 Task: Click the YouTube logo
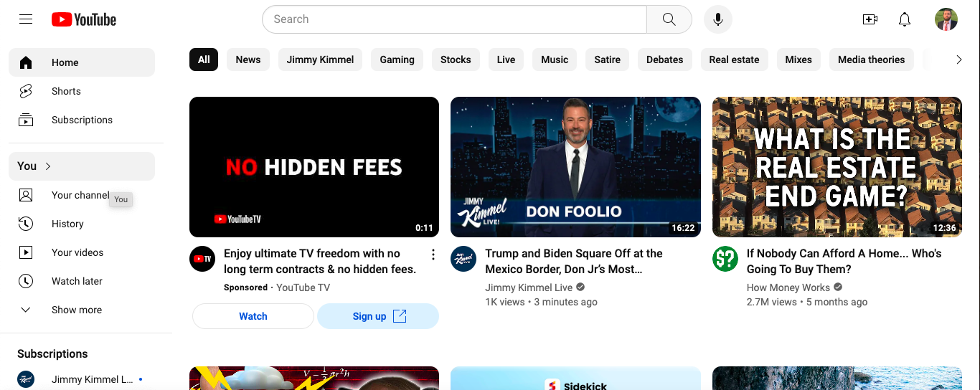[x=84, y=19]
